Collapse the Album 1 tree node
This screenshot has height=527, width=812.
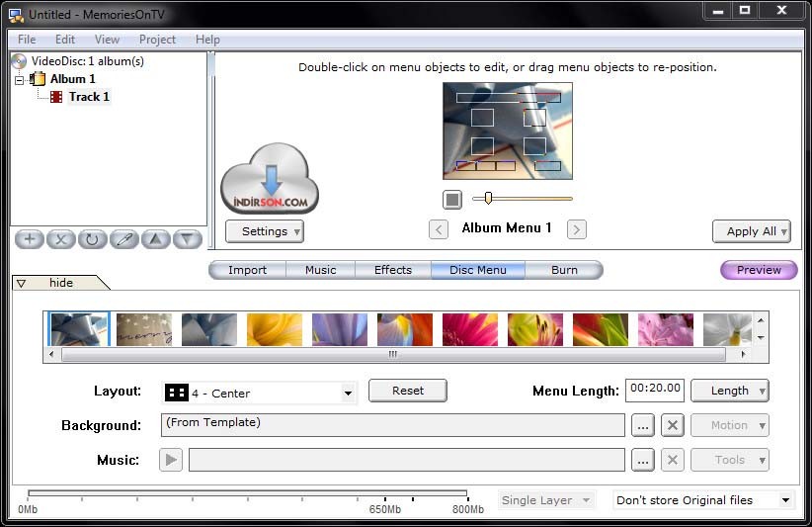click(x=20, y=80)
